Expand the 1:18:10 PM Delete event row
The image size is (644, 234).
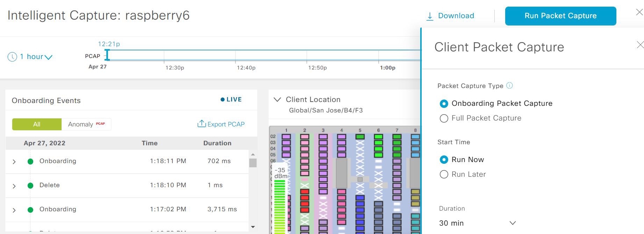pos(14,186)
